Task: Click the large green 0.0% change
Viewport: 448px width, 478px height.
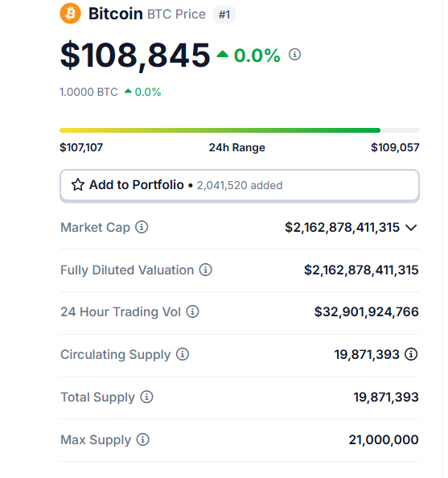Action: pos(257,56)
